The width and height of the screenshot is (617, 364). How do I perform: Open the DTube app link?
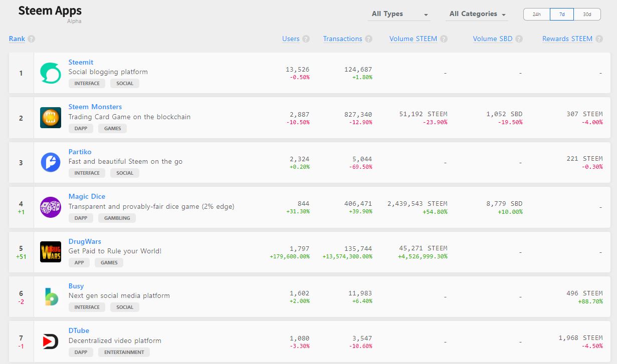pyautogui.click(x=79, y=330)
